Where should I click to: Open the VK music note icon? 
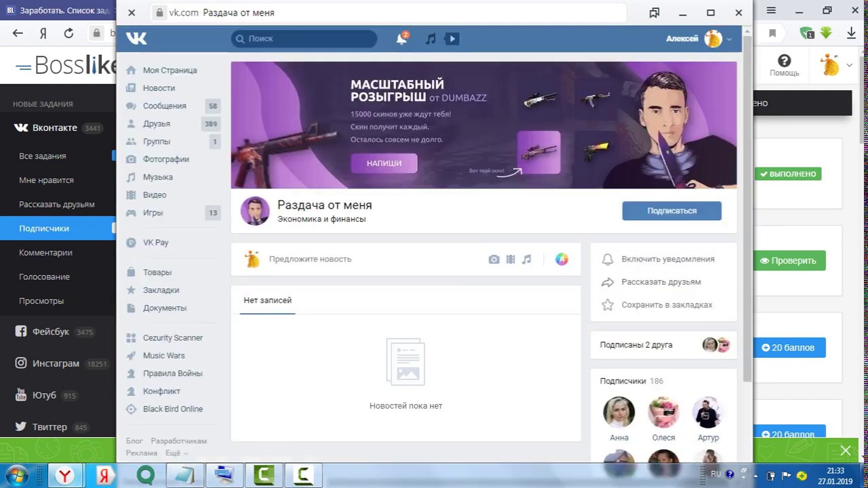431,39
